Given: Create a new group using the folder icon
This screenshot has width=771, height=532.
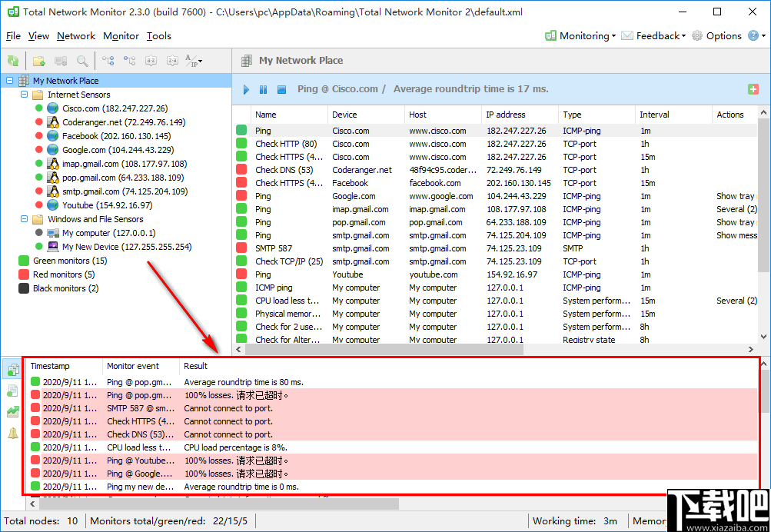Looking at the screenshot, I should (39, 61).
